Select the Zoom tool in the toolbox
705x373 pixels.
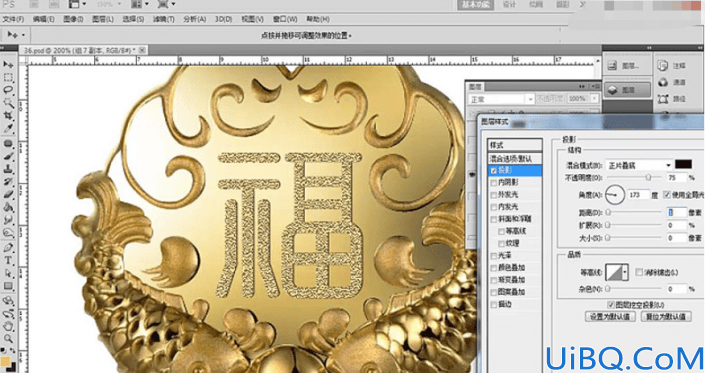click(x=8, y=338)
